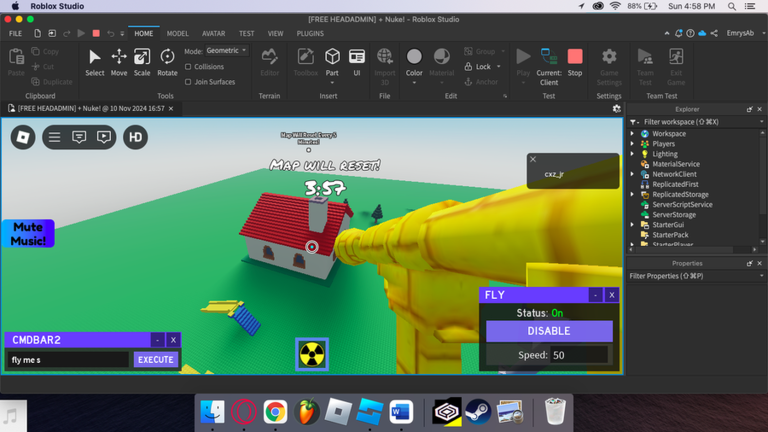
Task: Click the red stop square in quick access bar
Action: coord(96,33)
